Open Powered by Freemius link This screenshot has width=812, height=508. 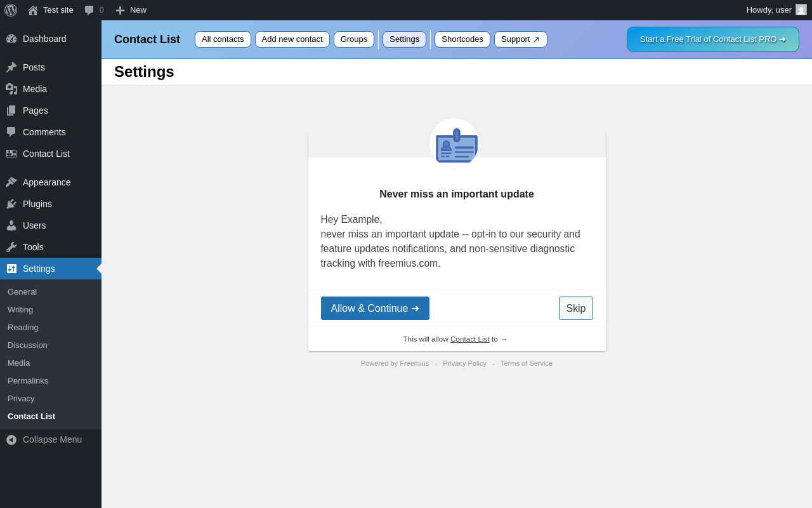(x=395, y=363)
